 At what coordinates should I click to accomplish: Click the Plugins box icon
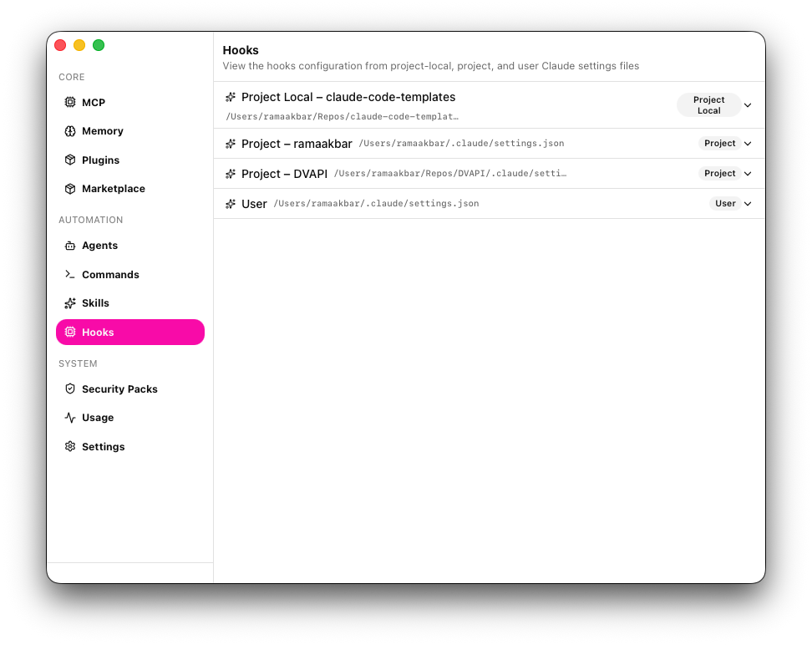70,160
